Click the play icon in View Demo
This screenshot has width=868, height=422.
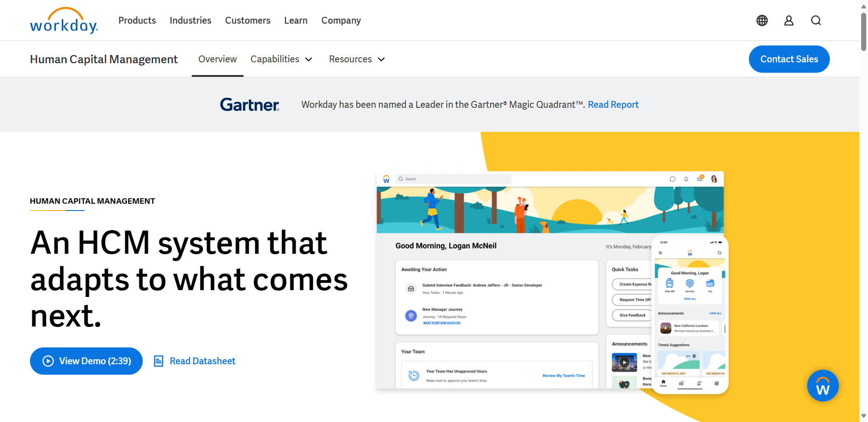click(x=48, y=361)
